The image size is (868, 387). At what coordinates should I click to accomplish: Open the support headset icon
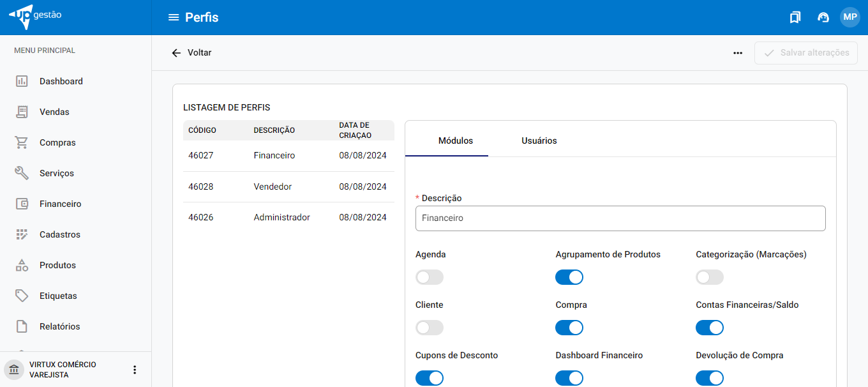coord(823,17)
